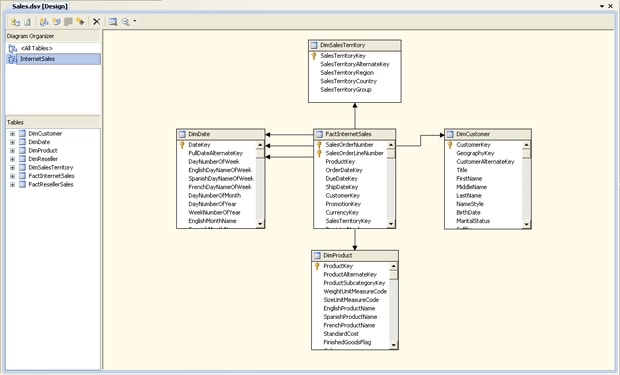Click the DimProduct table icon in diagram header
The image size is (620, 375).
pos(317,256)
